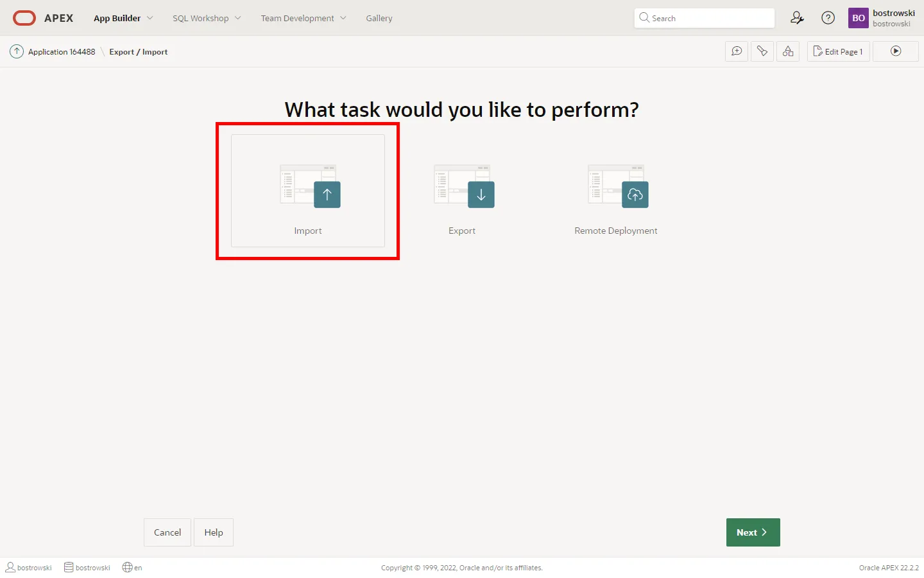This screenshot has width=924, height=578.
Task: Open the Administration user-wrench icon
Action: [797, 18]
